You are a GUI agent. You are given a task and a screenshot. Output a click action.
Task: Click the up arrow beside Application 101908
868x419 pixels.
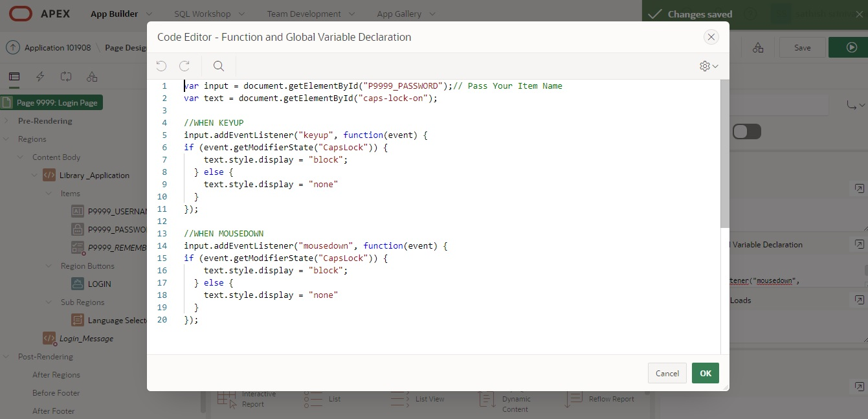click(12, 47)
